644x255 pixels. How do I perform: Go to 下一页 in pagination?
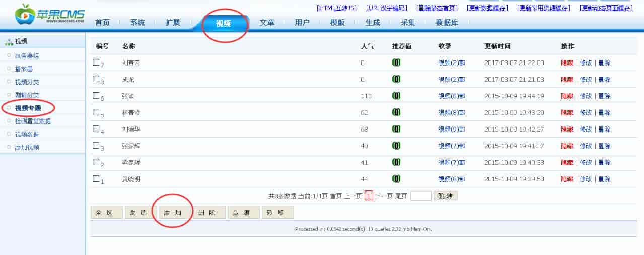(384, 196)
